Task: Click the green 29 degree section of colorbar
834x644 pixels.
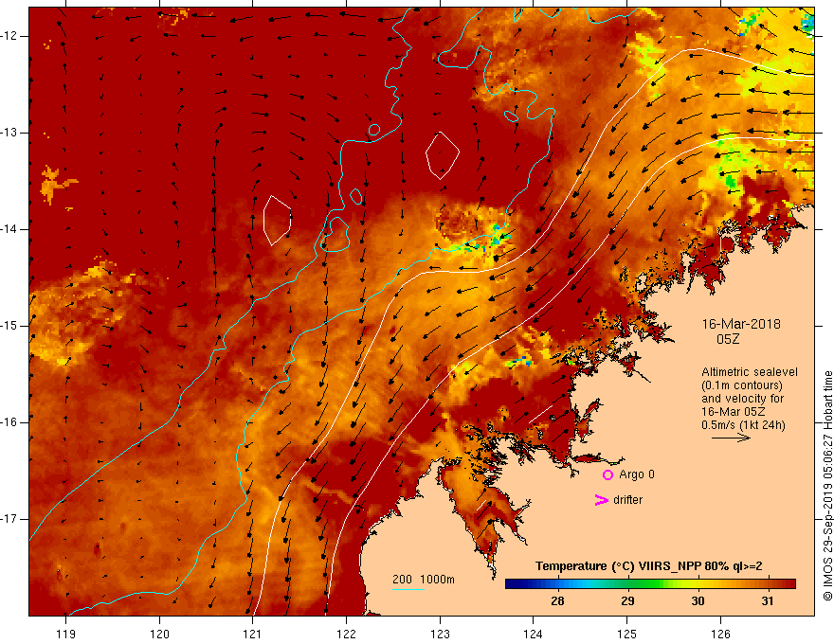Action: [628, 584]
